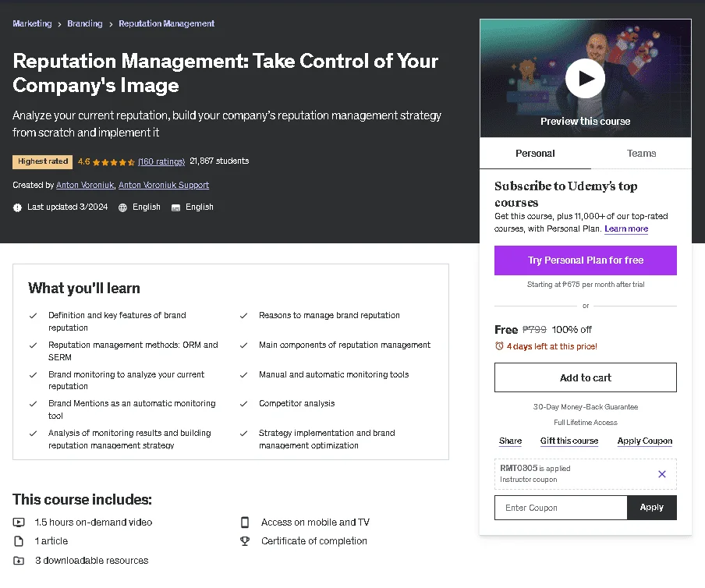
Task: Click the 30-Day Money-Back Guarantee text
Action: coord(586,407)
